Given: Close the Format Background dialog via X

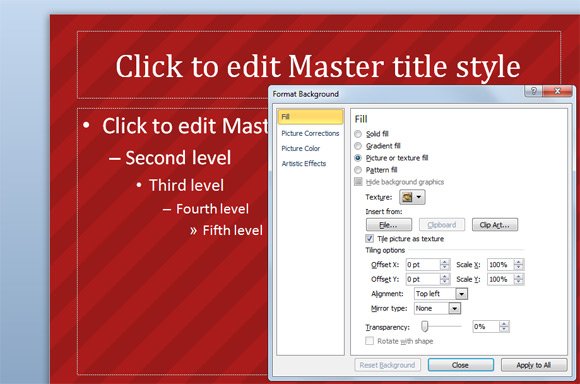Looking at the screenshot, I should [x=557, y=91].
